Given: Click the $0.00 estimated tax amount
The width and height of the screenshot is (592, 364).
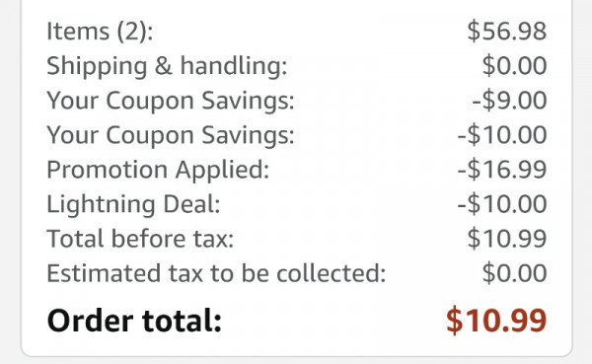Looking at the screenshot, I should point(515,273).
